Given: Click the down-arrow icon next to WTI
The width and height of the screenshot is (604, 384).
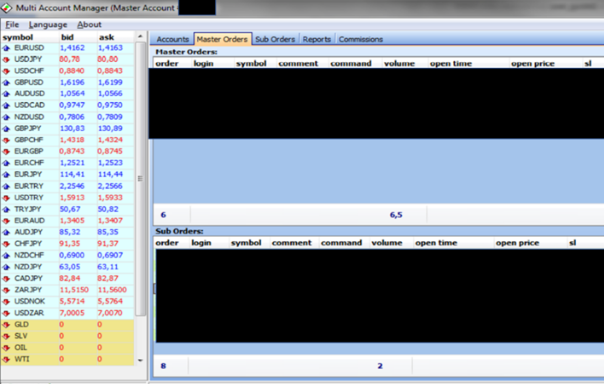Looking at the screenshot, I should (x=6, y=359).
